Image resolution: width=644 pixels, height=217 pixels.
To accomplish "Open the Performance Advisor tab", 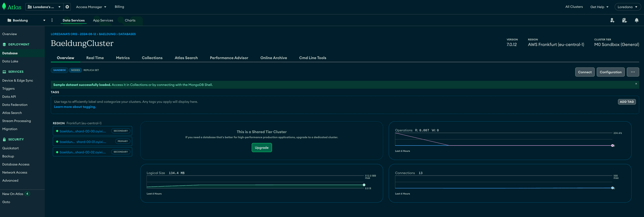I will tap(229, 58).
